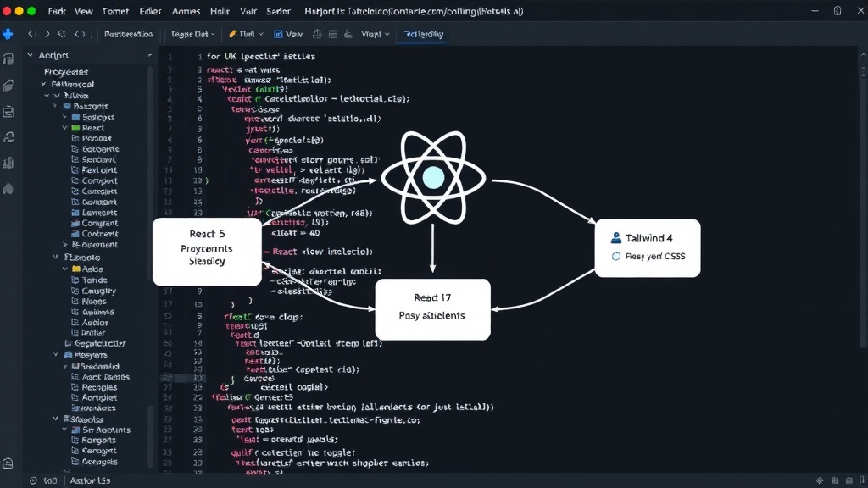
Task: Open the Edier menu
Action: [x=150, y=11]
